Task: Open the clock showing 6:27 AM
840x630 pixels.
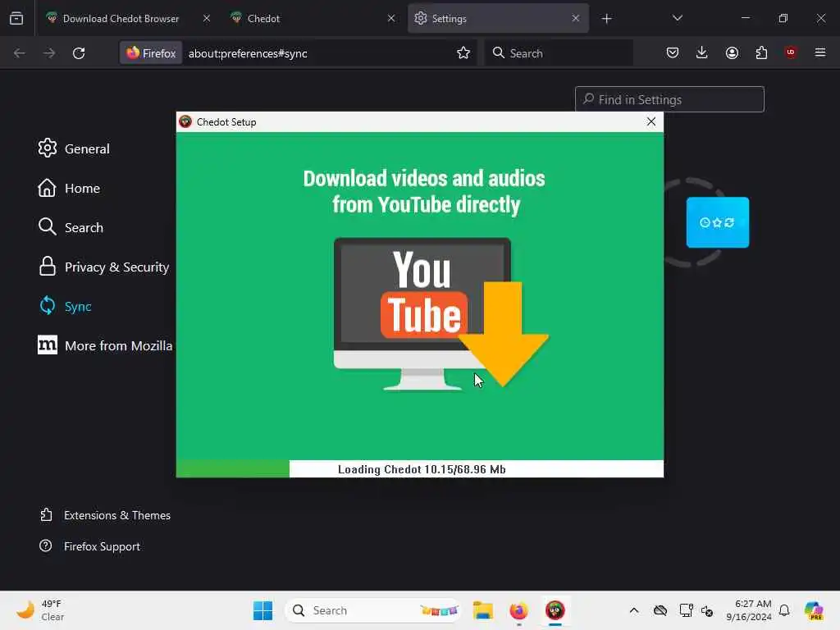Action: 749,610
